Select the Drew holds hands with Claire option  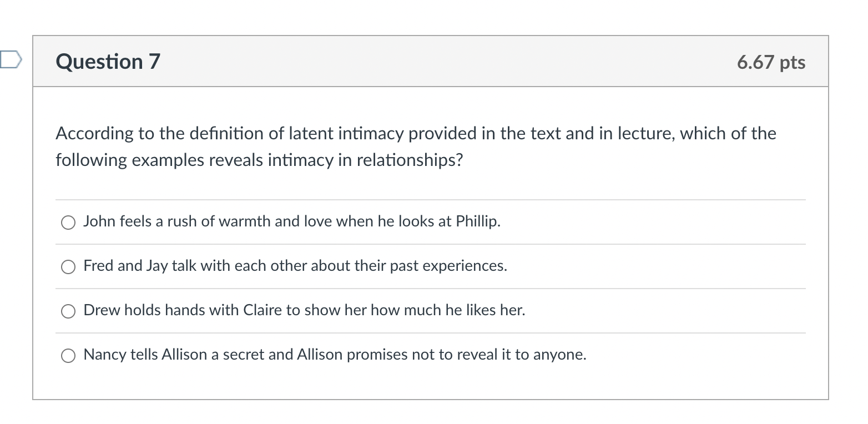point(68,311)
